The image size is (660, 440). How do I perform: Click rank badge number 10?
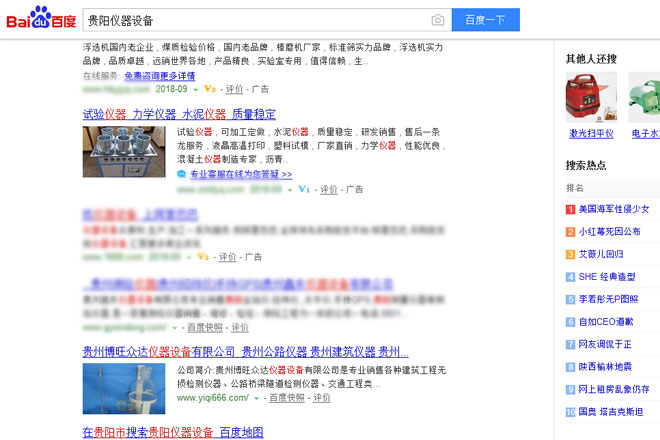pos(570,412)
